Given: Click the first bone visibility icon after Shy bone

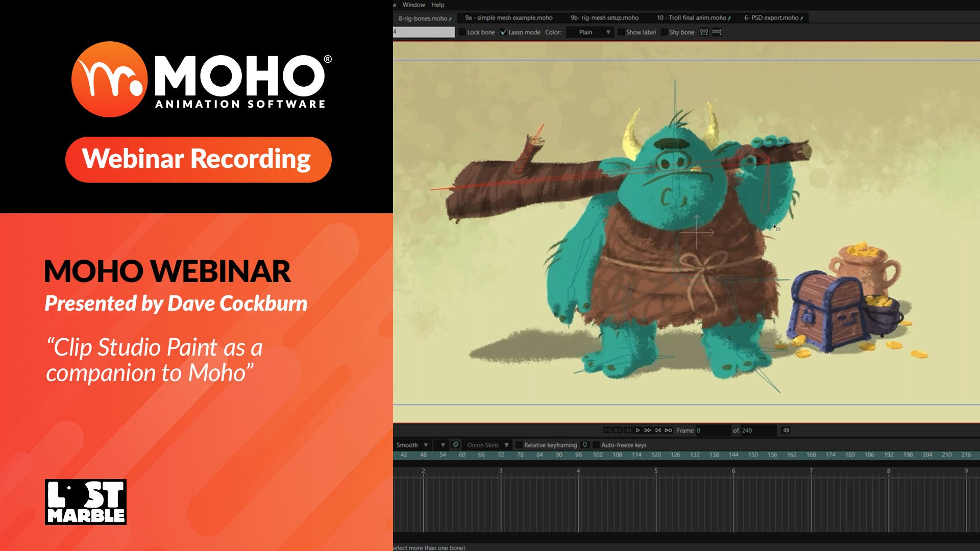Looking at the screenshot, I should pyautogui.click(x=704, y=32).
